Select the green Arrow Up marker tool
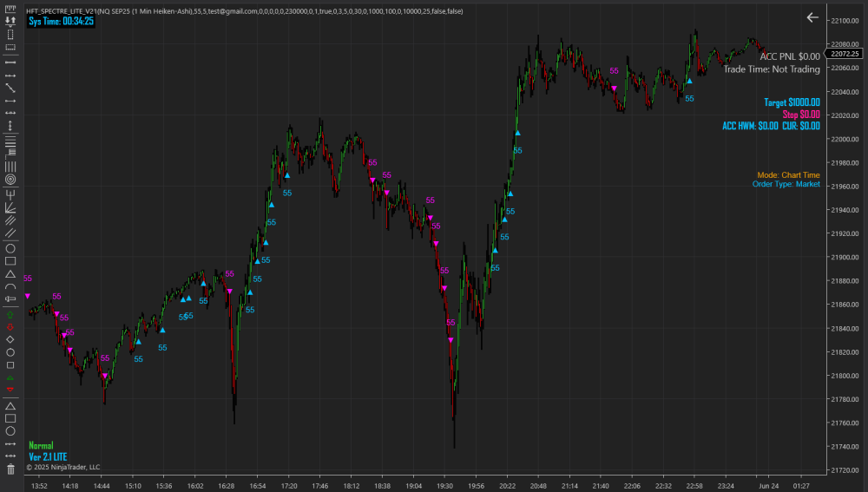The height and width of the screenshot is (492, 868). pyautogui.click(x=10, y=315)
